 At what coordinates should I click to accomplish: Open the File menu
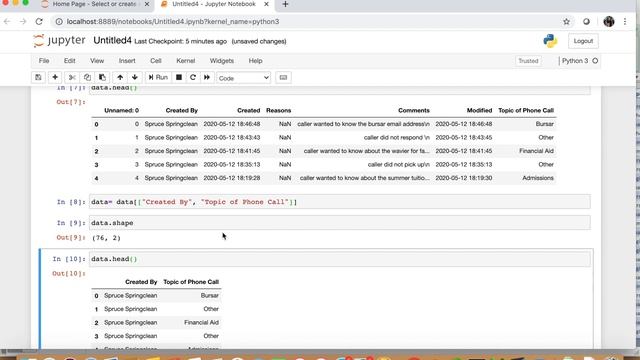[x=44, y=61]
